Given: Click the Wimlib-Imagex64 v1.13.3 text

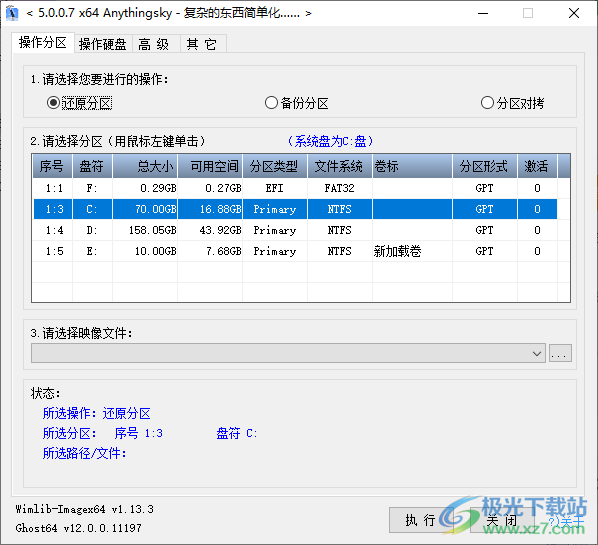Looking at the screenshot, I should coord(84,509).
